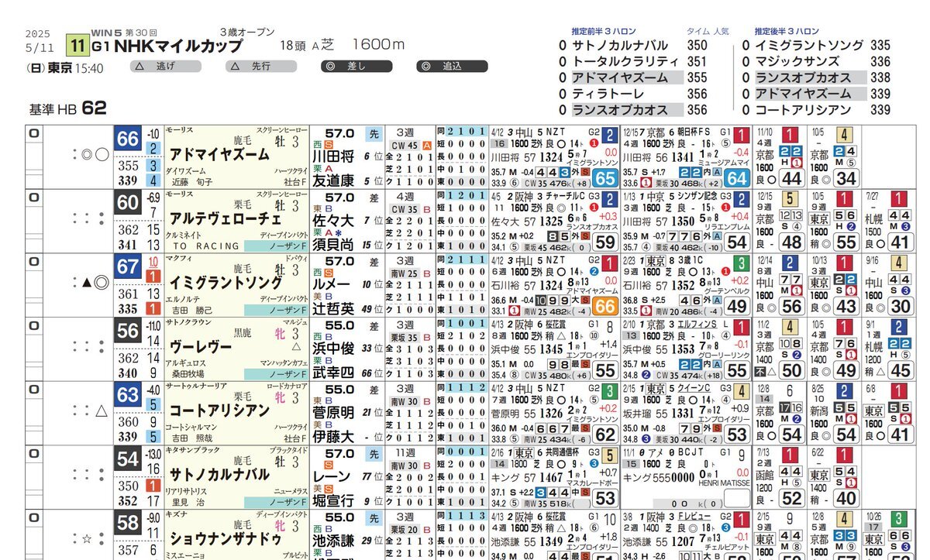Screen dimensions: 930x560
Task: Click the green race number 11 badge
Action: (77, 46)
